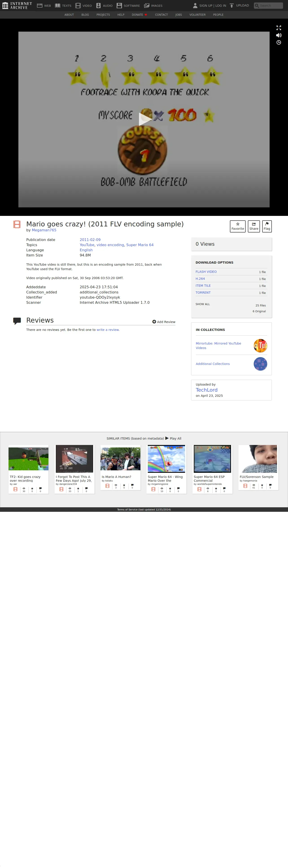Click the YouTube topic link
This screenshot has width=288, height=868.
pos(87,245)
